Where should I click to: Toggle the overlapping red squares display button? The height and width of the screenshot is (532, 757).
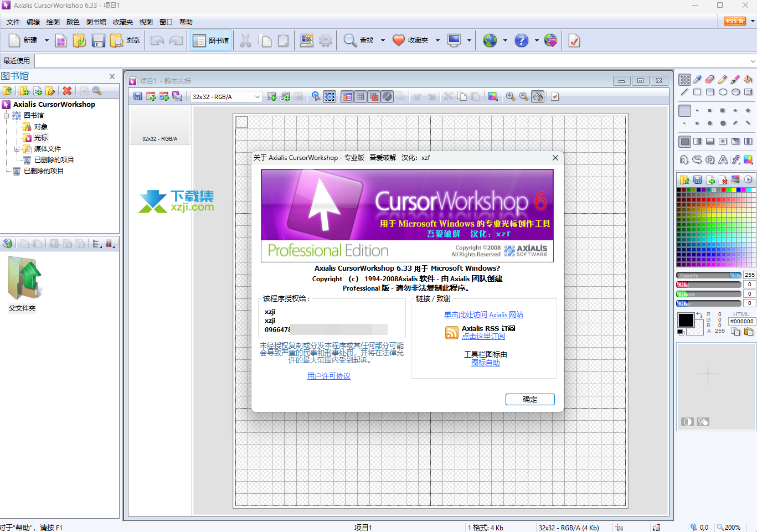(x=374, y=97)
